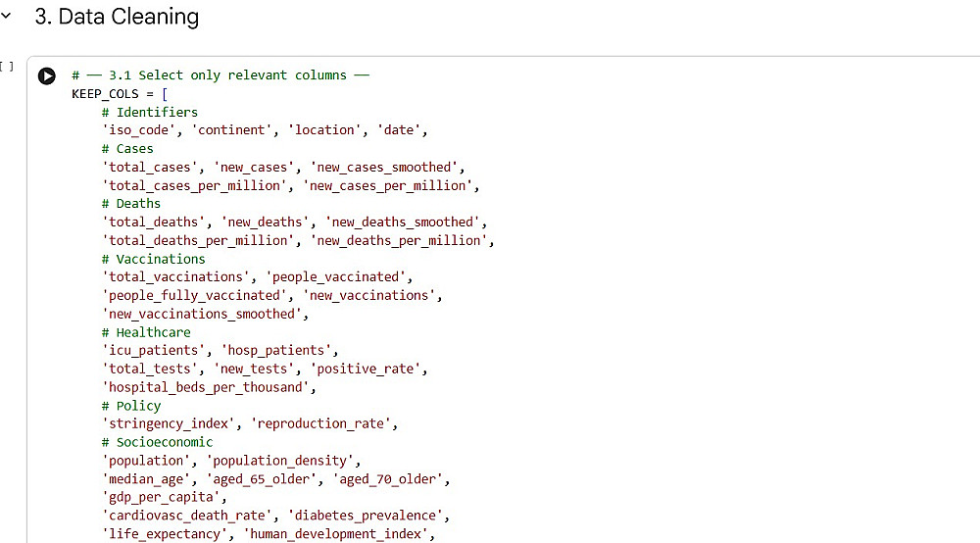Click the 'people_vaccinated' string
The height and width of the screenshot is (543, 980).
click(335, 276)
